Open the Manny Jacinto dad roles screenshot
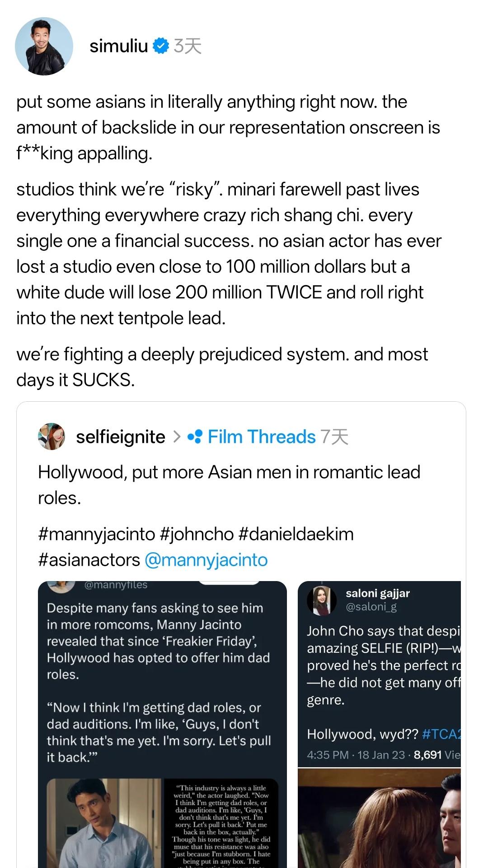 point(162,678)
